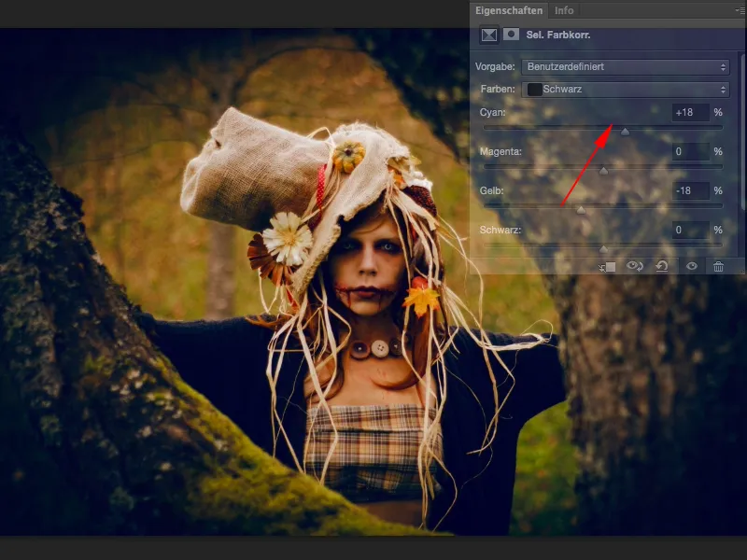
Task: Click the properties panel vertical scrollbar
Action: point(742,131)
